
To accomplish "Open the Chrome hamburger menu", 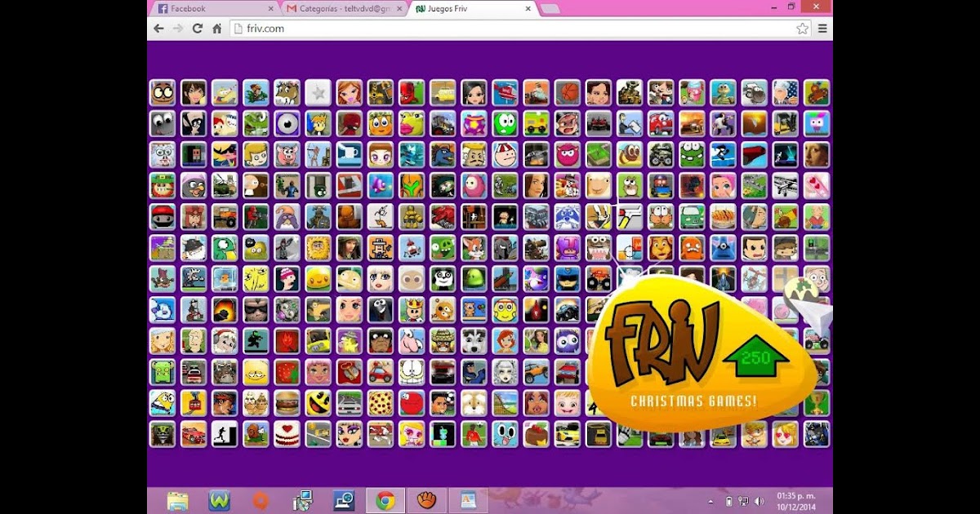I will [x=822, y=28].
